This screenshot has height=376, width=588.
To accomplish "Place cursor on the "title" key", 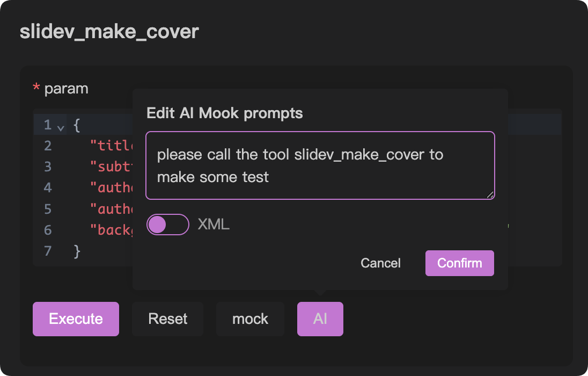I will point(112,146).
